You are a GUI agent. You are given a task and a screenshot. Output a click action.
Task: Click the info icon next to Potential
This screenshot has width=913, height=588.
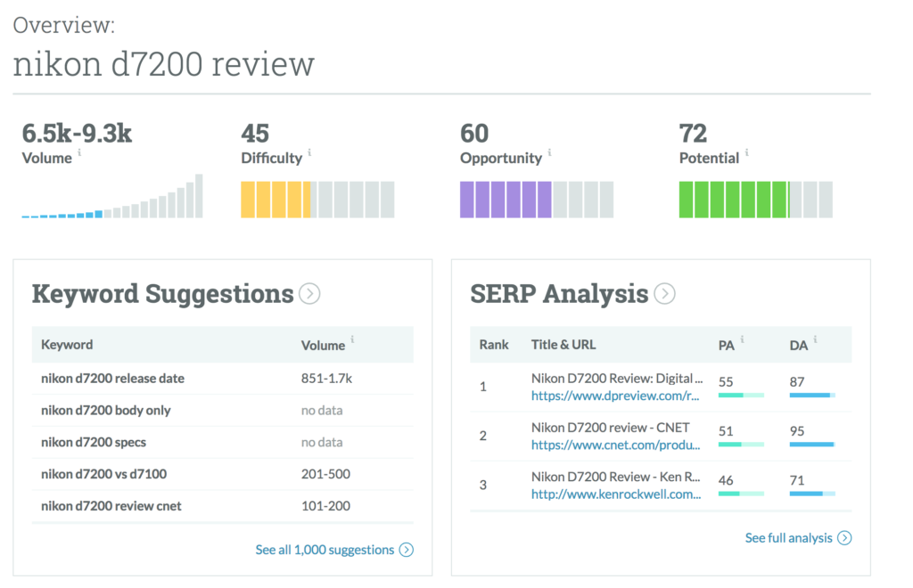pos(746,152)
